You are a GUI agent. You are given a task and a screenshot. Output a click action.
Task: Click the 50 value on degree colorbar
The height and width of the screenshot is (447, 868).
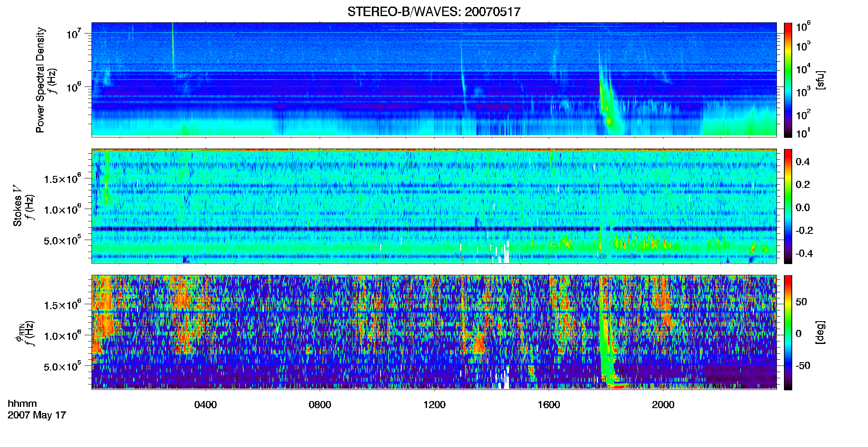(801, 302)
